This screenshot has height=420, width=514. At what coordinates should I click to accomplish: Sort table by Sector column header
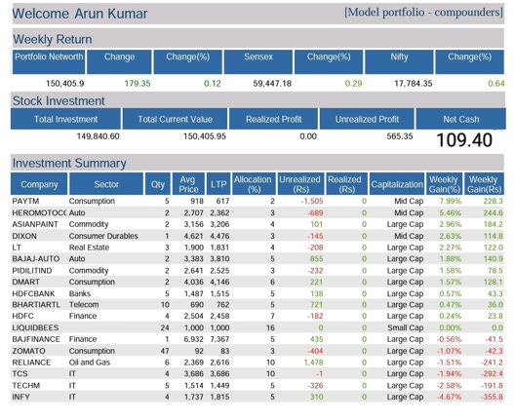click(x=106, y=184)
